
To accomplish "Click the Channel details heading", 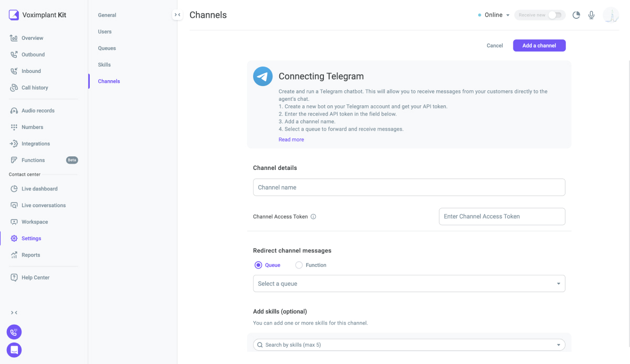I will pyautogui.click(x=275, y=168).
